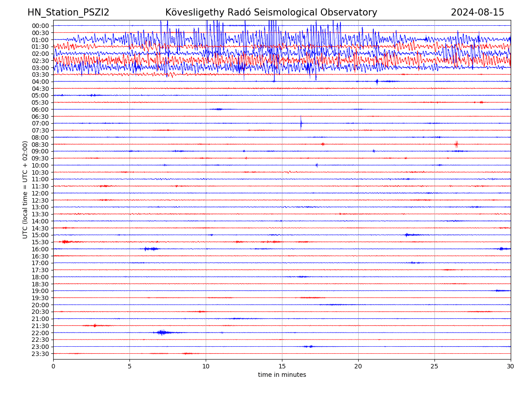
Task: Click the x-axis tick label 25
Action: click(x=434, y=367)
